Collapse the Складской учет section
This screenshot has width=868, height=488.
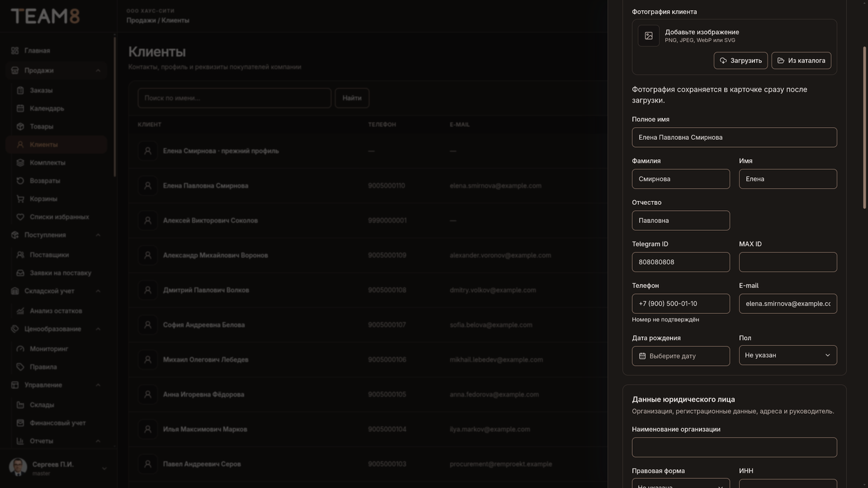click(98, 291)
